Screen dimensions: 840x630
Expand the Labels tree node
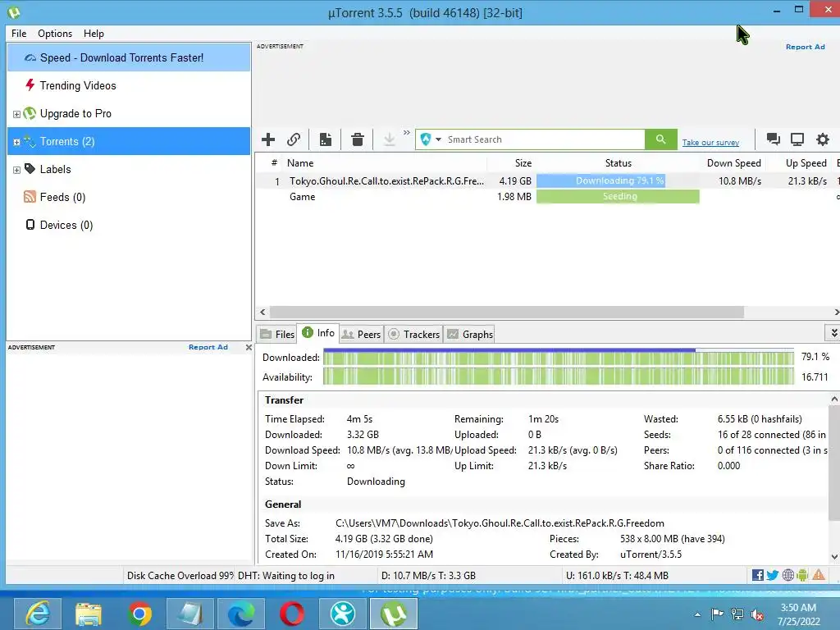[16, 170]
